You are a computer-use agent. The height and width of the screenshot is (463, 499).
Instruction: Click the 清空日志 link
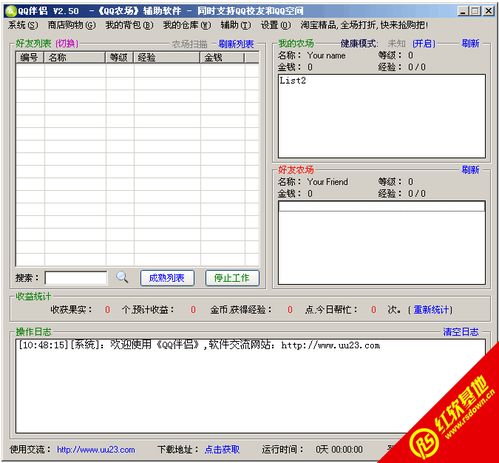[x=461, y=332]
